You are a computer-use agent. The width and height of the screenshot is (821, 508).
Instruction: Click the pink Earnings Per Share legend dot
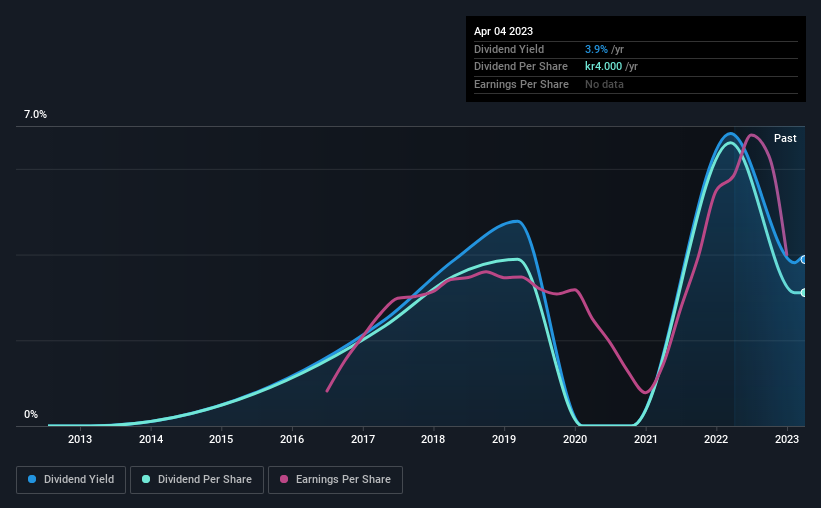(x=284, y=479)
